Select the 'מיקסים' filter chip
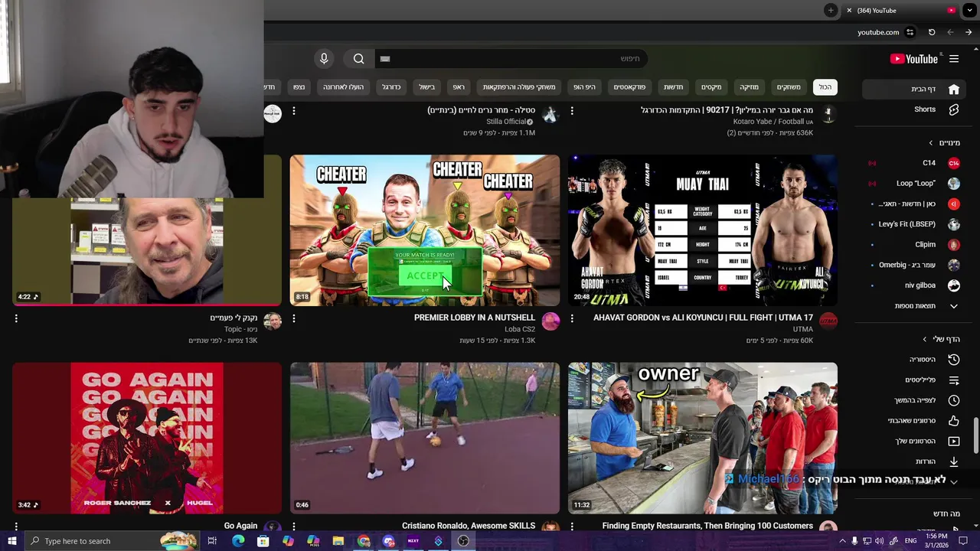The height and width of the screenshot is (551, 980). tap(711, 87)
